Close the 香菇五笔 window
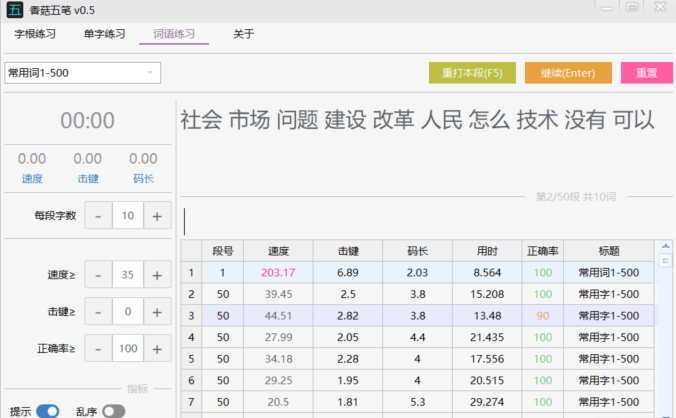This screenshot has width=676, height=418. point(660,7)
